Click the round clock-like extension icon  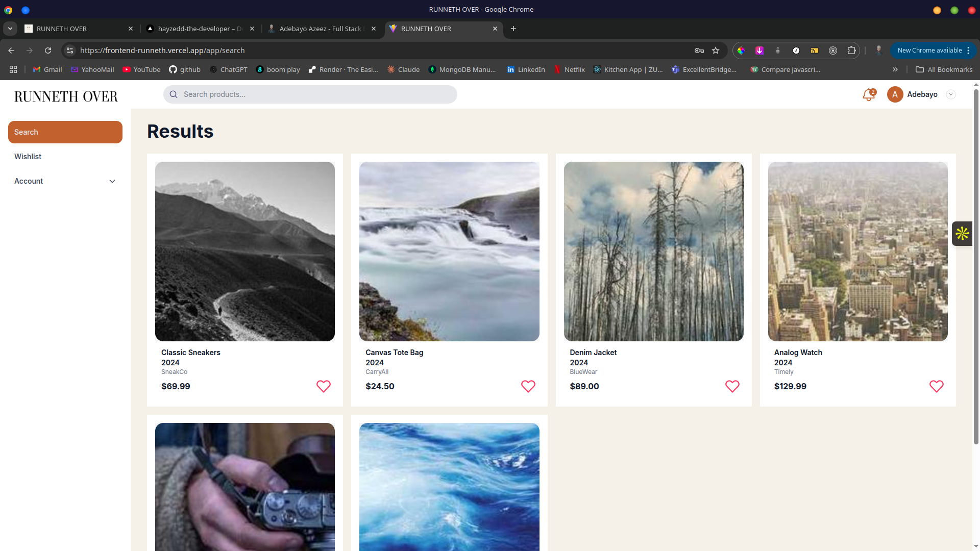click(796, 51)
